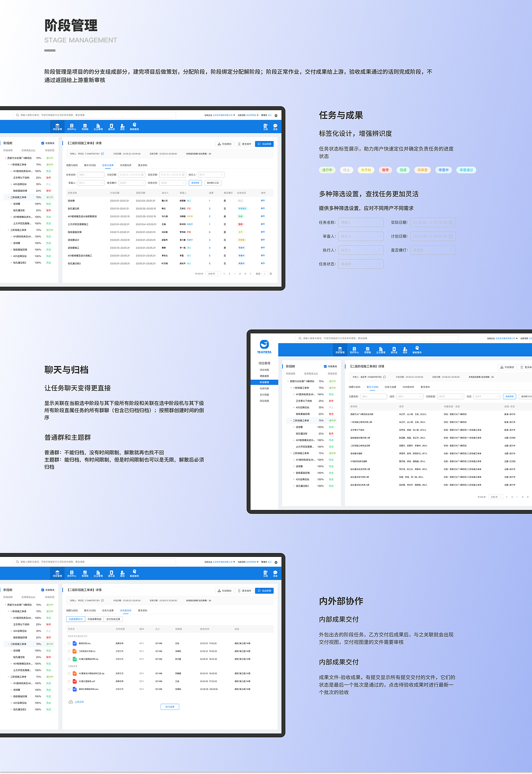Open 消息 icon in the top task-results mockup
The height and width of the screenshot is (774, 532).
click(275, 127)
